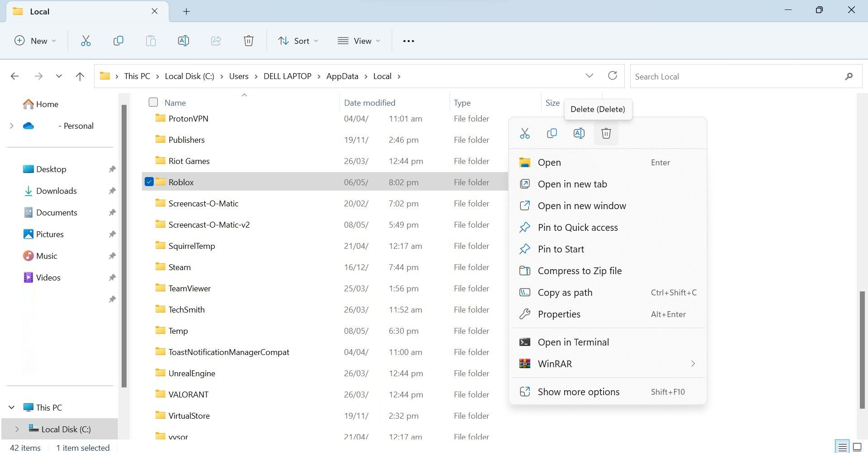Expand the WinRAR submenu arrow
Screen dimensions: 868x453
click(693, 364)
